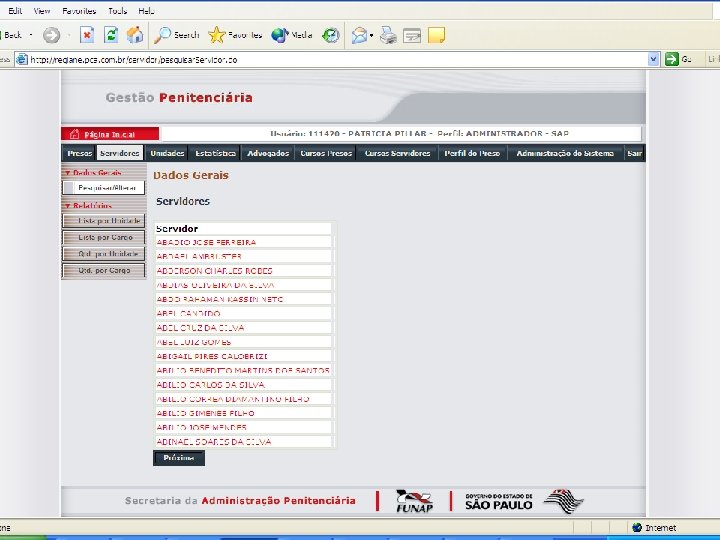Collapse the Dados Gerais sidebar section

[68, 173]
